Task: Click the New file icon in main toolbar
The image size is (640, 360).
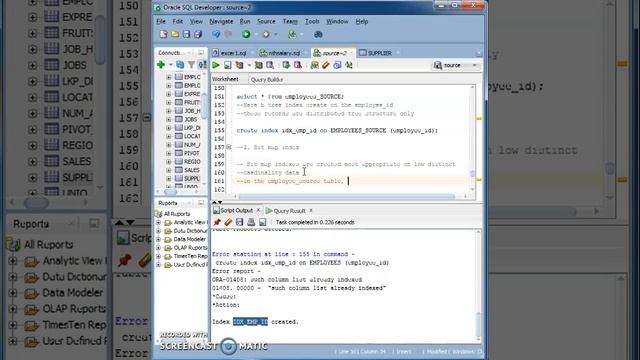Action: pyautogui.click(x=164, y=35)
